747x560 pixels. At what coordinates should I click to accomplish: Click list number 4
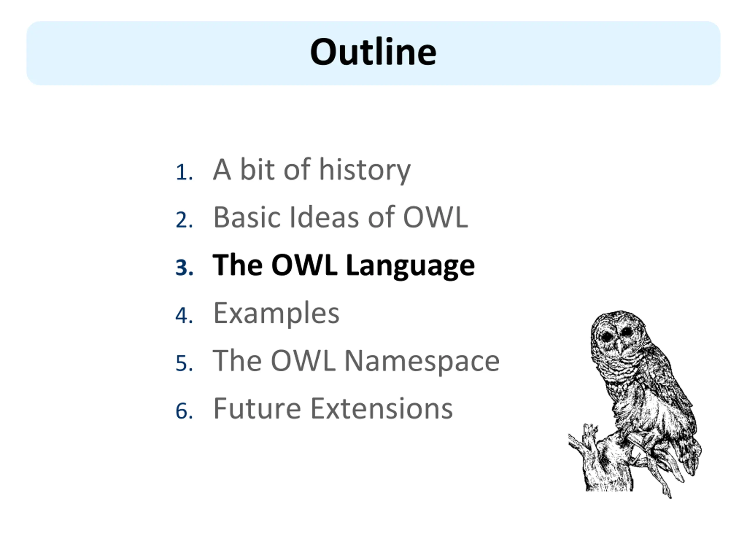click(184, 316)
